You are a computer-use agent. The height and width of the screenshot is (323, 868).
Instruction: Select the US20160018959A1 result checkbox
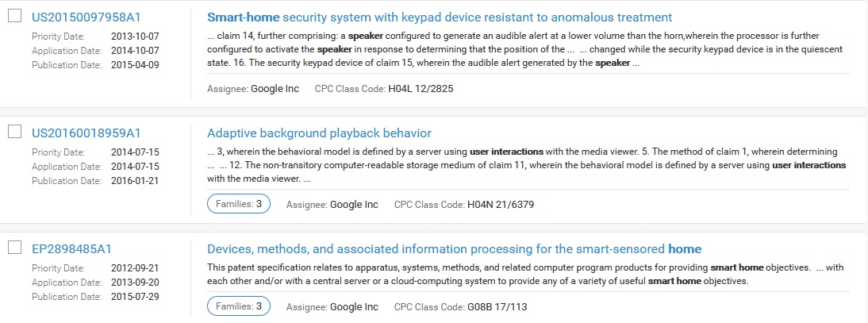click(14, 133)
